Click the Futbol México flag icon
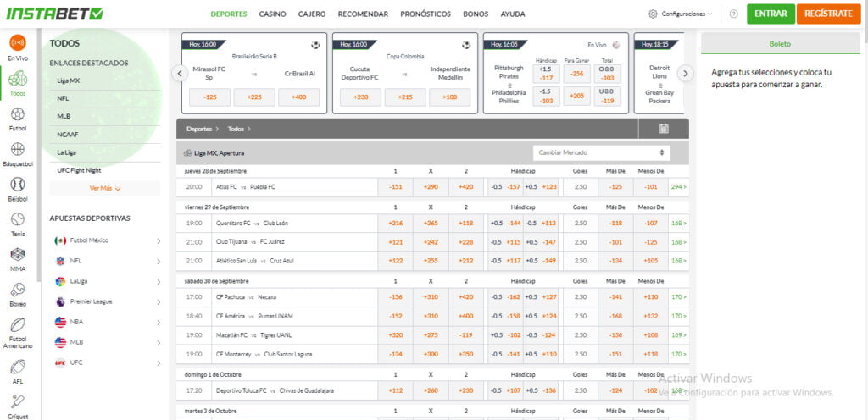 tap(60, 241)
